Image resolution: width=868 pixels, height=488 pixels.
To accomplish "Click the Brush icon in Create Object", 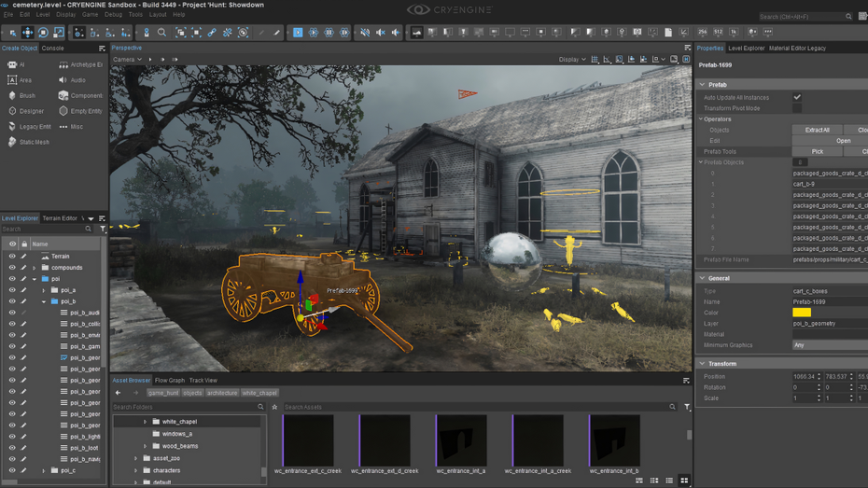I will [12, 95].
